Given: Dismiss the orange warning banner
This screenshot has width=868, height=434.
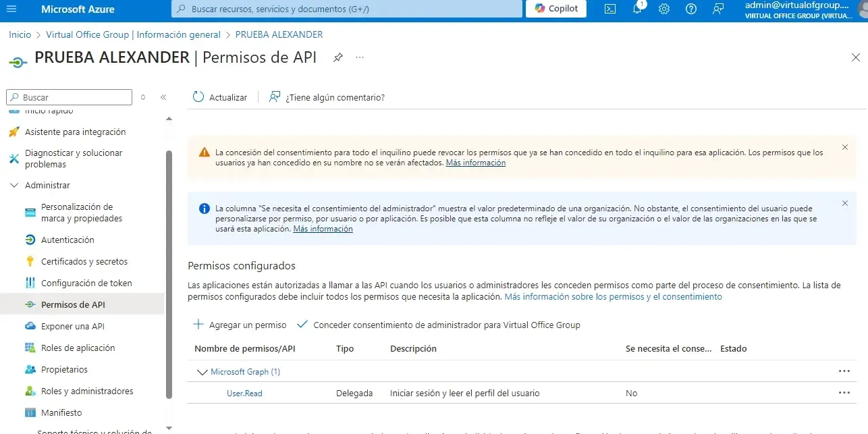Looking at the screenshot, I should (x=845, y=147).
